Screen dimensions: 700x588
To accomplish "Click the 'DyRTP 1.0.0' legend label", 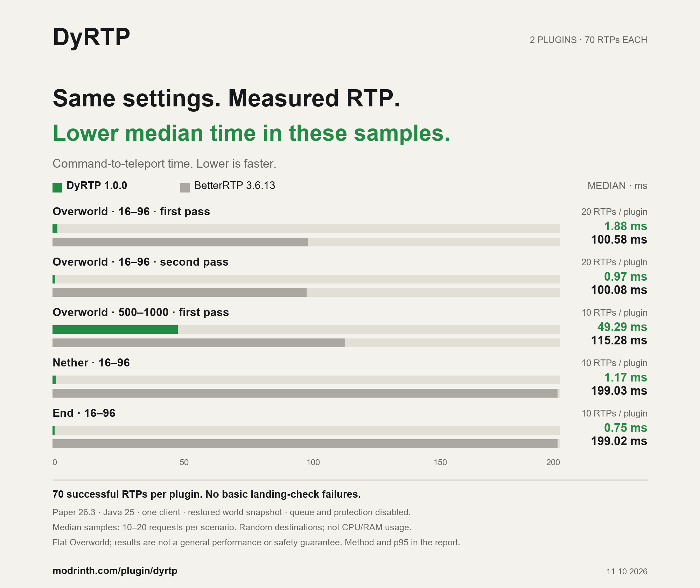I will [x=97, y=185].
